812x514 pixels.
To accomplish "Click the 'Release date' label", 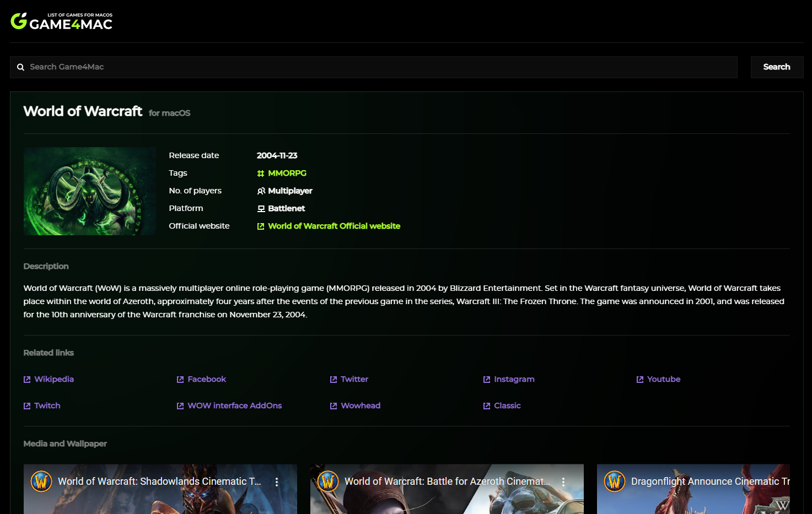I will pyautogui.click(x=194, y=155).
